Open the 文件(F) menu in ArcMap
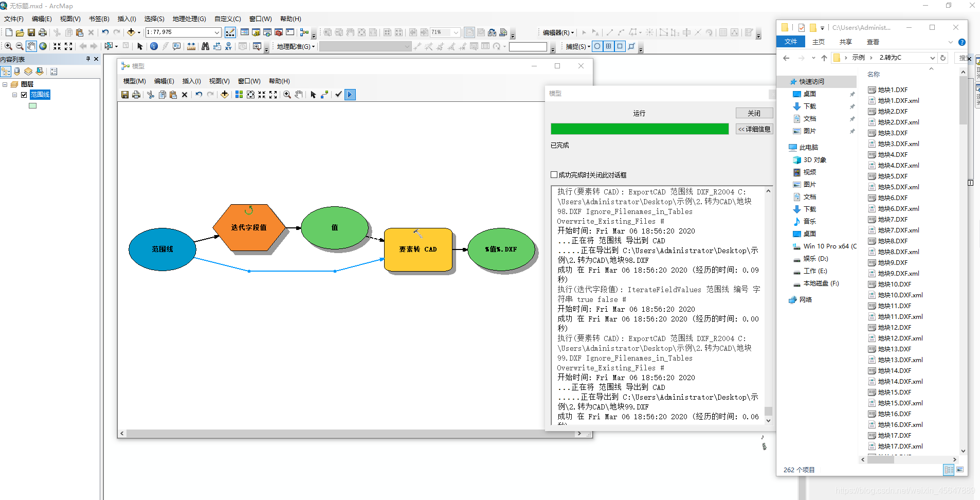 (x=14, y=19)
